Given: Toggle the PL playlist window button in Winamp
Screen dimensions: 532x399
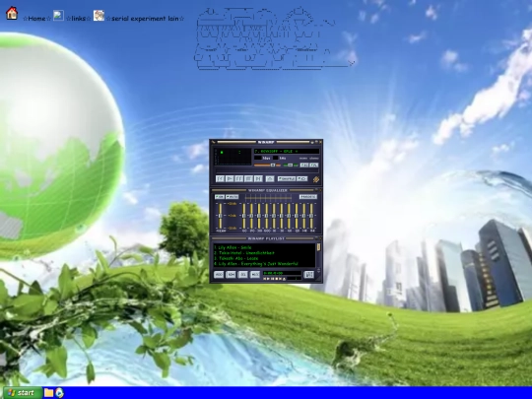Looking at the screenshot, I should click(314, 165).
